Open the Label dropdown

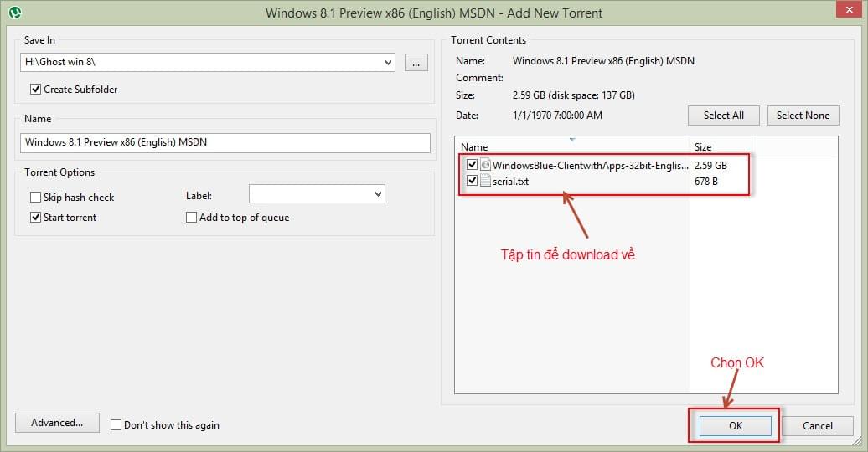point(378,194)
